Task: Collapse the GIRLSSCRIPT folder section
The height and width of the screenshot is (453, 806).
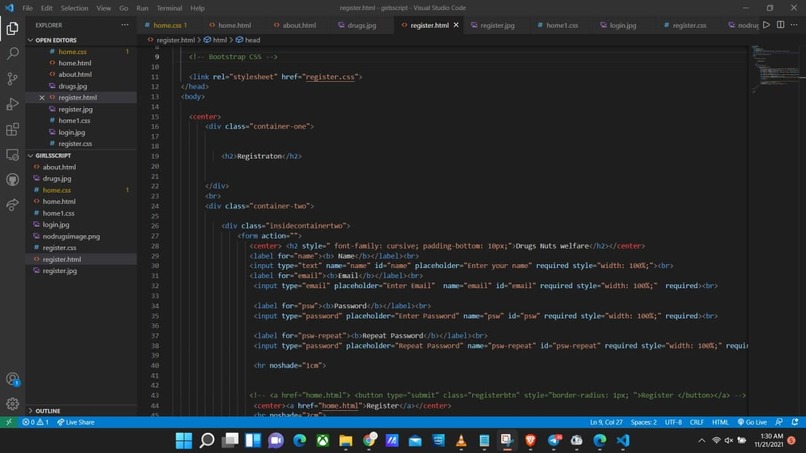Action: coord(53,155)
